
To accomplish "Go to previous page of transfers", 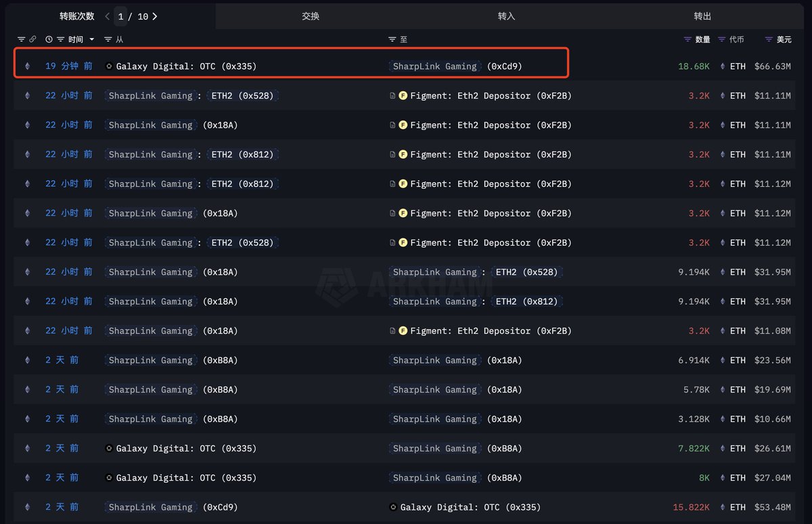I will coord(107,16).
